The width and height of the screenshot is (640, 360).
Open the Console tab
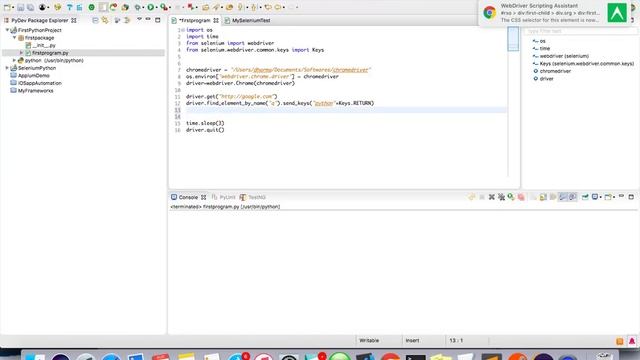pyautogui.click(x=188, y=197)
